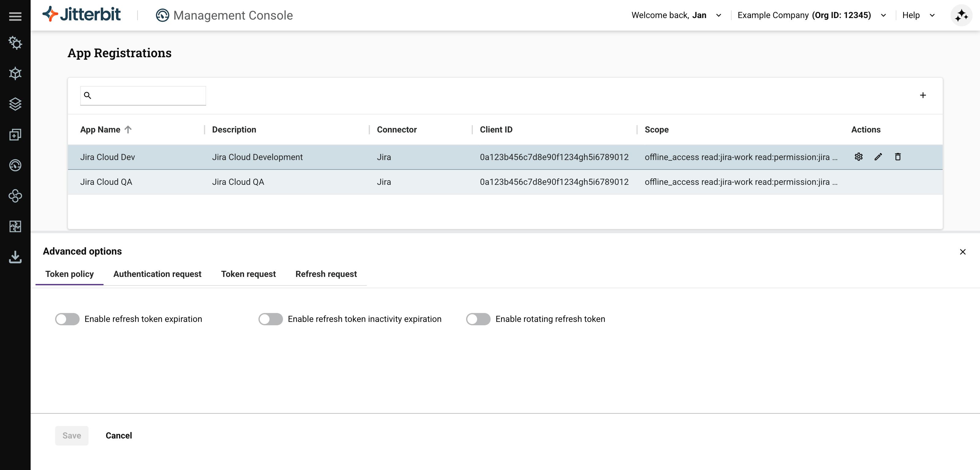This screenshot has height=470, width=980.
Task: Expand the Welcome back, Jan user dropdown
Action: (718, 15)
